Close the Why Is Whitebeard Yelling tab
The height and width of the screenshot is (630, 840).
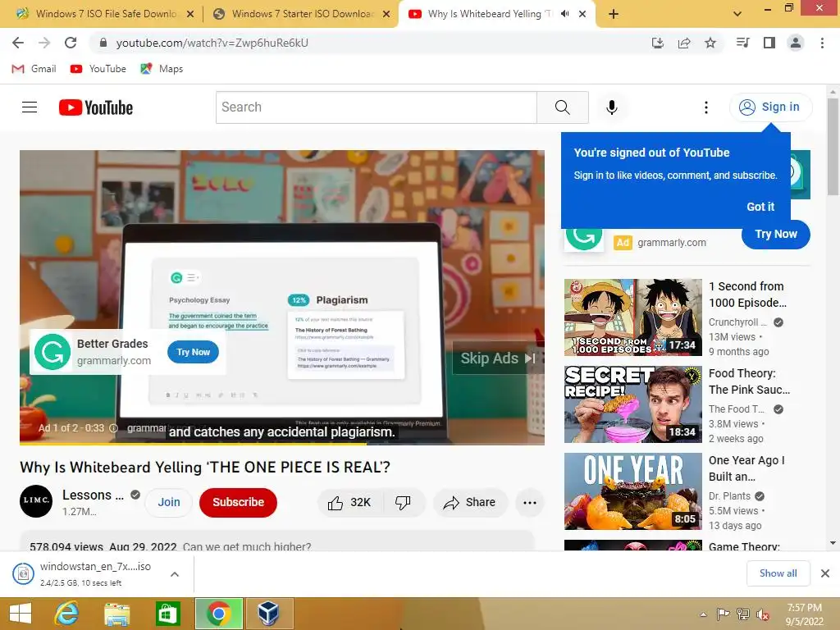coord(582,14)
